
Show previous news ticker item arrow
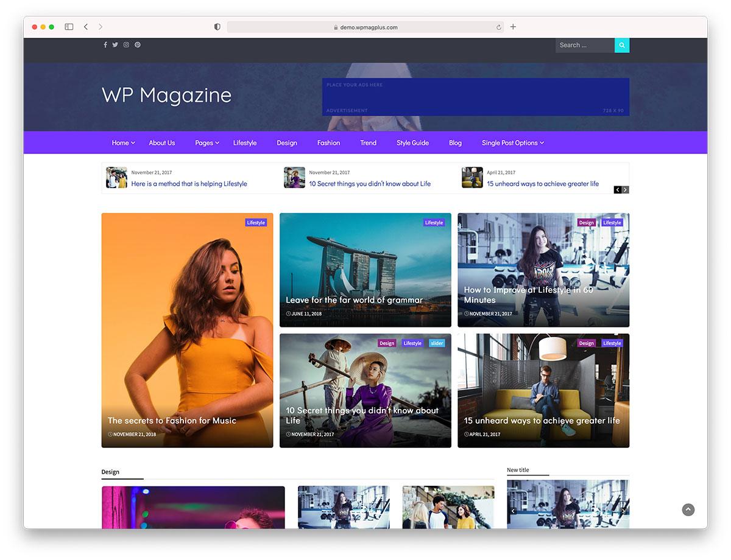tap(618, 190)
